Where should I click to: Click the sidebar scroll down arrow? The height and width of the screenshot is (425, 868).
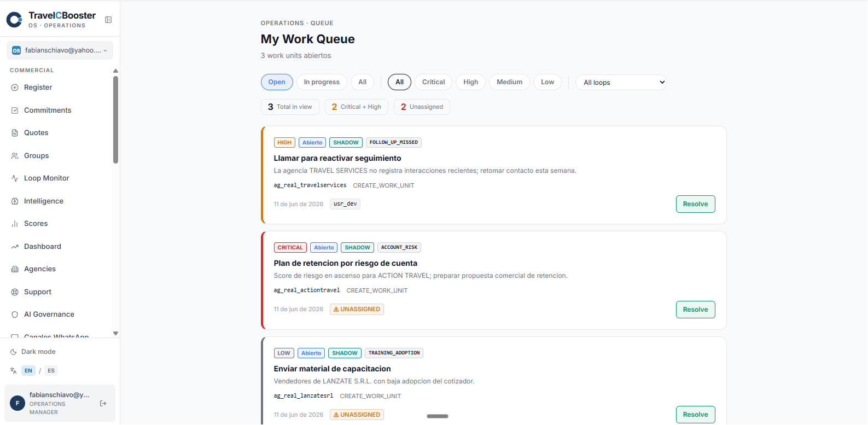point(115,333)
